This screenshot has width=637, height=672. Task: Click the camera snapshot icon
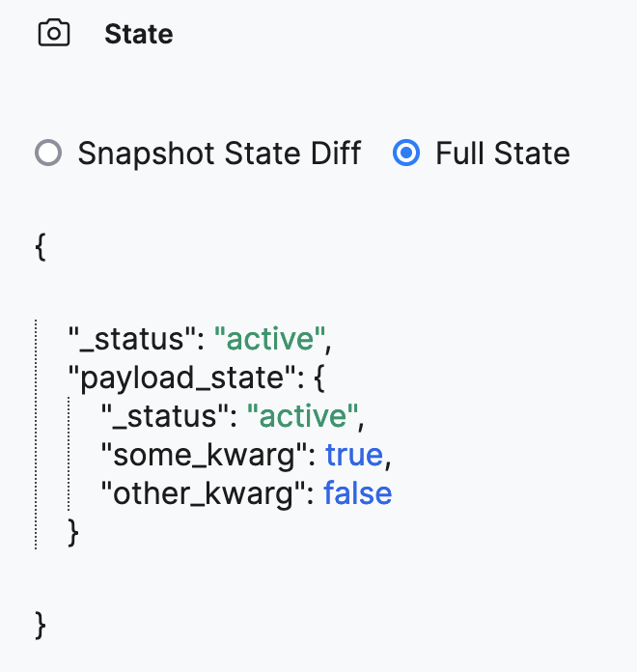(54, 33)
